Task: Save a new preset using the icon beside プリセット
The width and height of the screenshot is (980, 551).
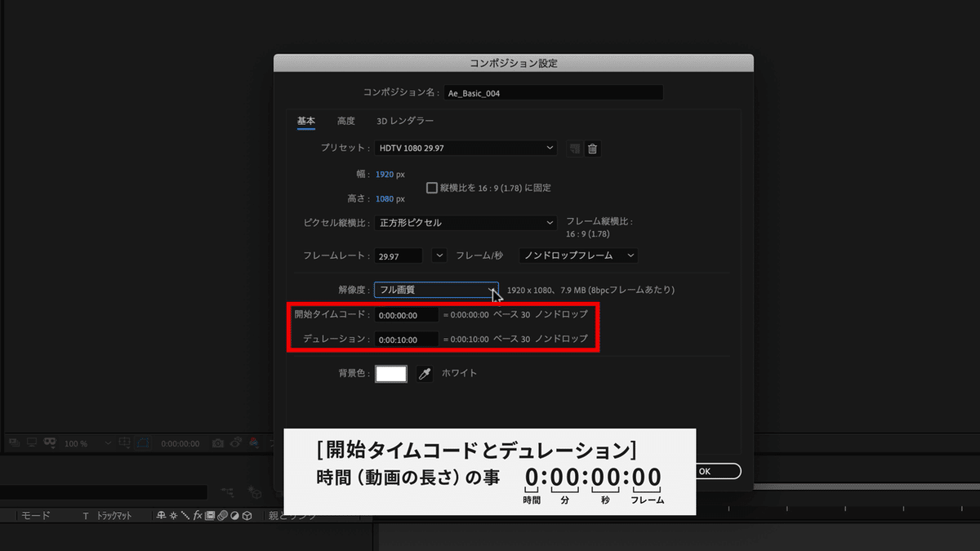Action: 572,149
